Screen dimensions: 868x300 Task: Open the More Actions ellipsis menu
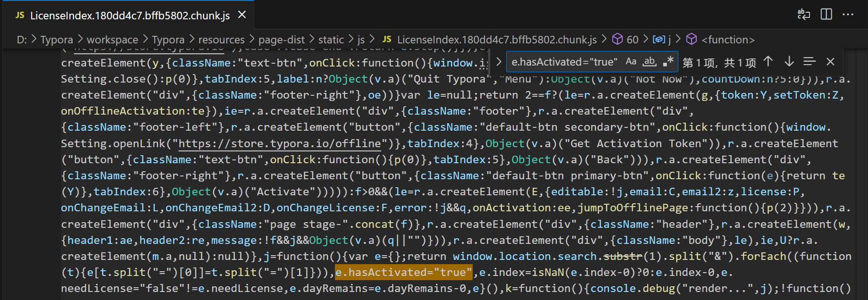848,15
